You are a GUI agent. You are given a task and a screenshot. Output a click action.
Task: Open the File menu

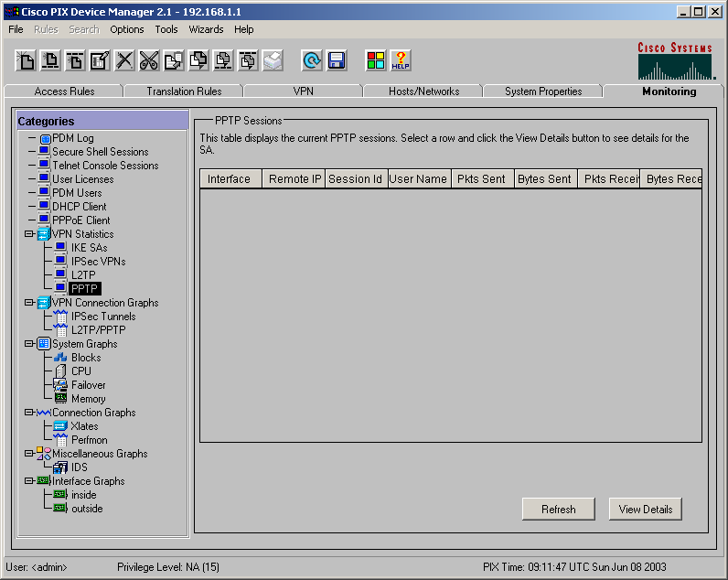(x=16, y=29)
